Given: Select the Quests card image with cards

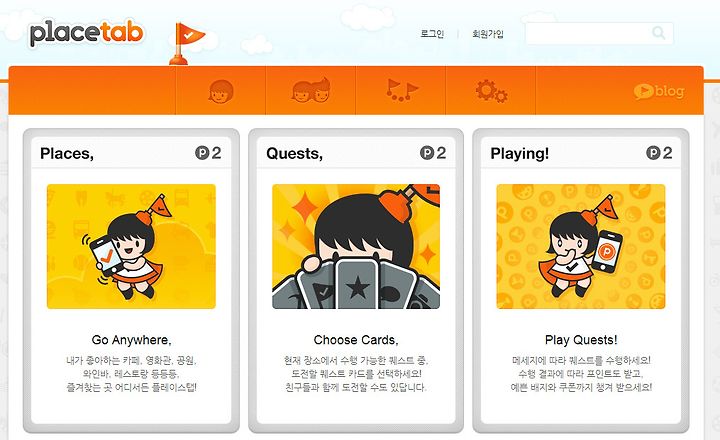Looking at the screenshot, I should [356, 246].
